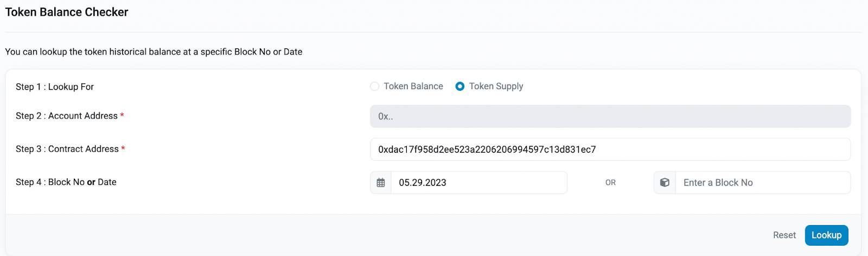This screenshot has width=868, height=256.
Task: Click the Step 1 Lookup For label
Action: point(55,87)
